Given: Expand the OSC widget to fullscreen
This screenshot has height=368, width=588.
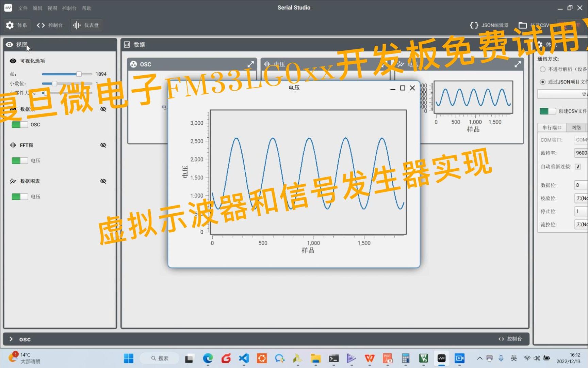Looking at the screenshot, I should pos(250,64).
